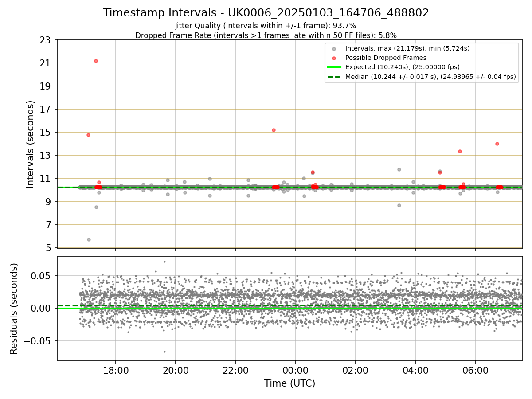
Task: Click the 'Time (UTC)' x-axis label
Action: (289, 383)
